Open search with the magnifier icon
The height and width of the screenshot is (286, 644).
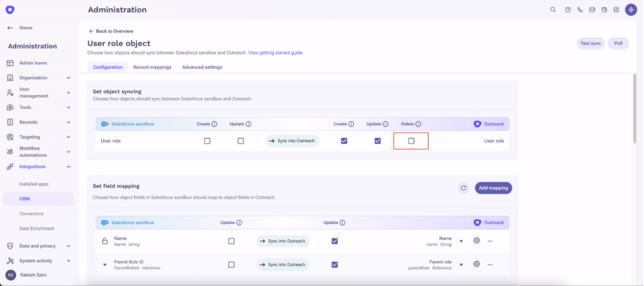552,10
